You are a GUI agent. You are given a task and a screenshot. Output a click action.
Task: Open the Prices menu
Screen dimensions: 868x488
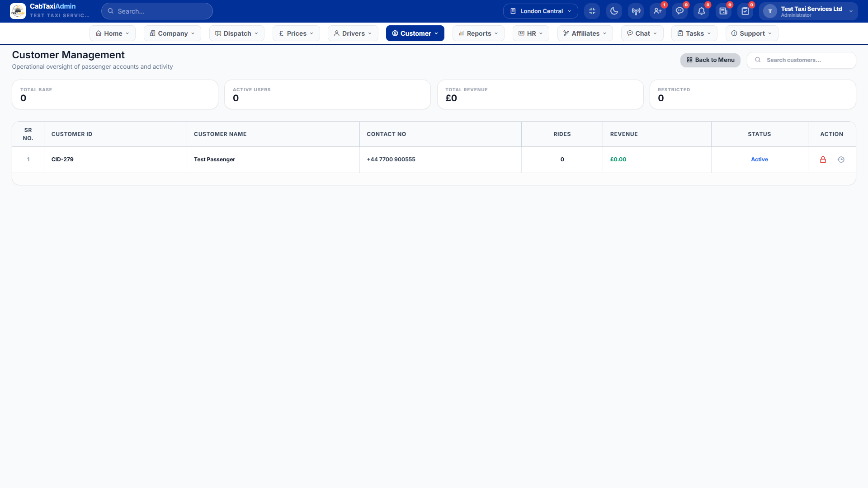[x=296, y=33]
